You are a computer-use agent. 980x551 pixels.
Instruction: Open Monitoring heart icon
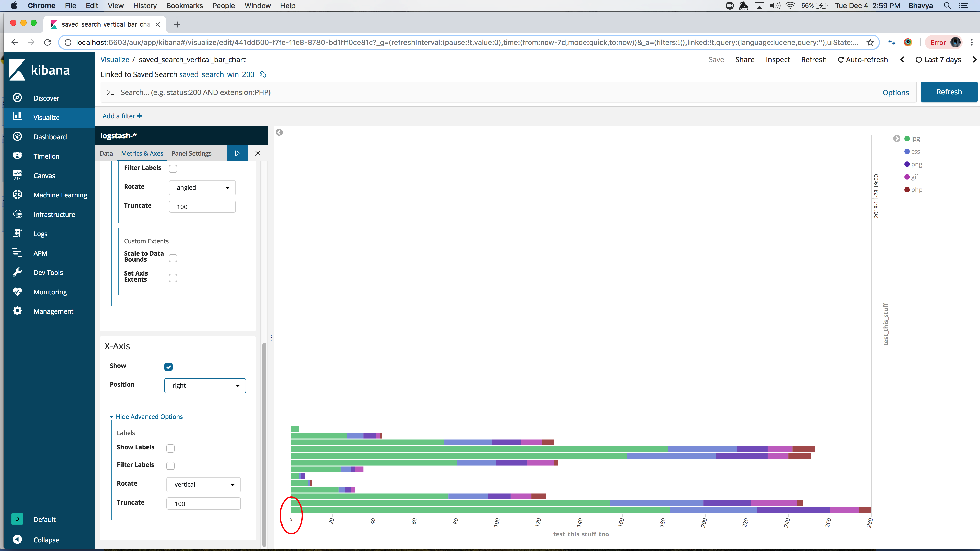click(17, 292)
